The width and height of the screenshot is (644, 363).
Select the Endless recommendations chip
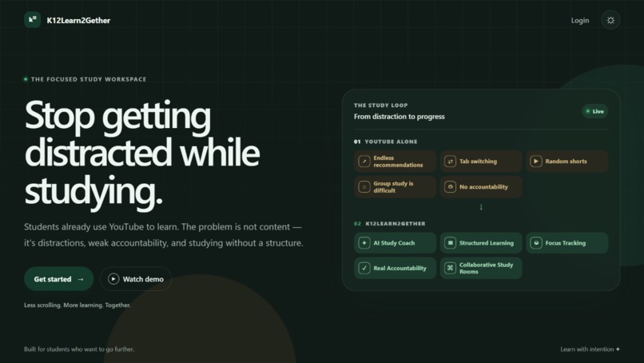coord(395,162)
